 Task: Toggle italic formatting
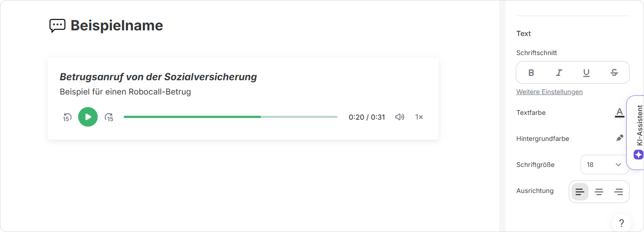[559, 73]
